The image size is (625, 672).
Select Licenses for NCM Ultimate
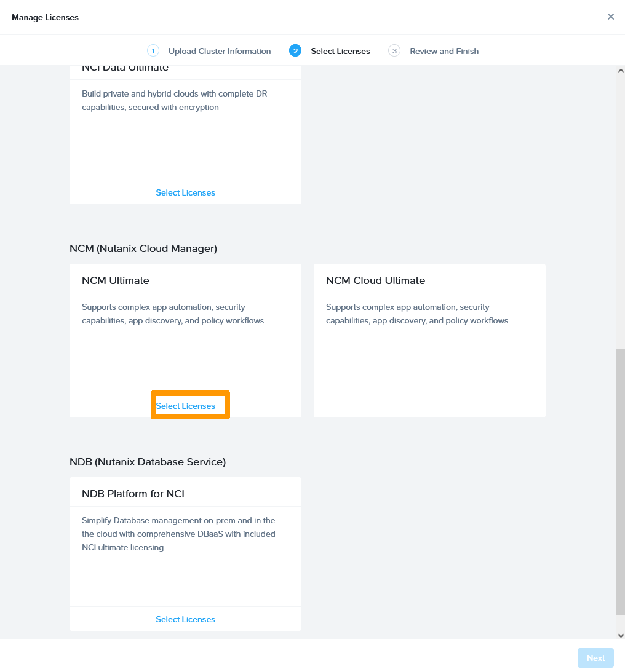[185, 406]
